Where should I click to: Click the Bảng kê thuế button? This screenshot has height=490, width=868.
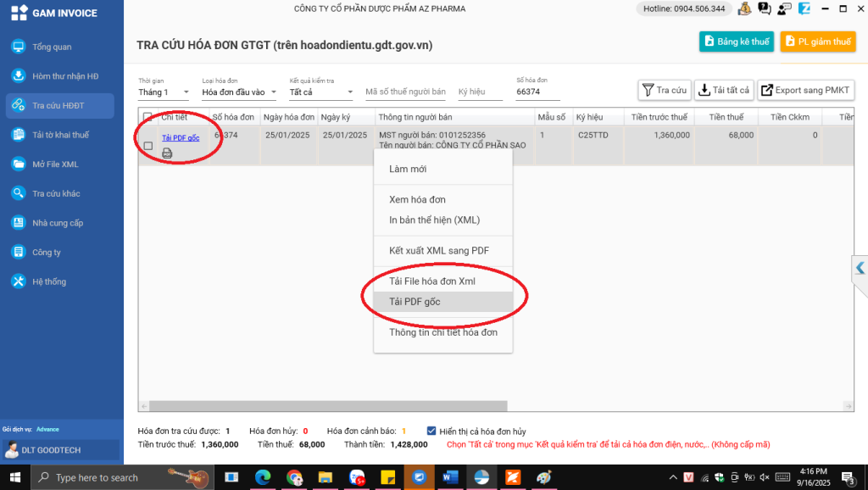(737, 42)
